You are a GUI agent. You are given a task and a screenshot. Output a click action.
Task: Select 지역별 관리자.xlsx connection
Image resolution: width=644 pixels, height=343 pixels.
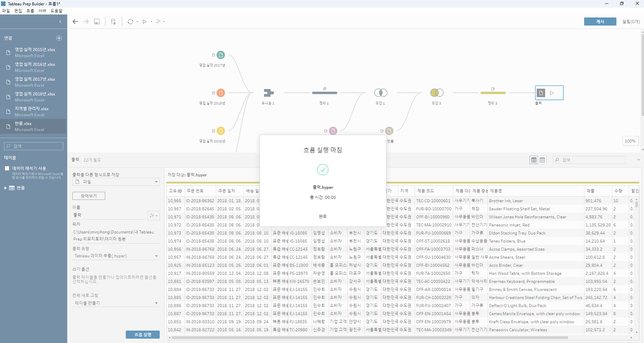point(34,112)
